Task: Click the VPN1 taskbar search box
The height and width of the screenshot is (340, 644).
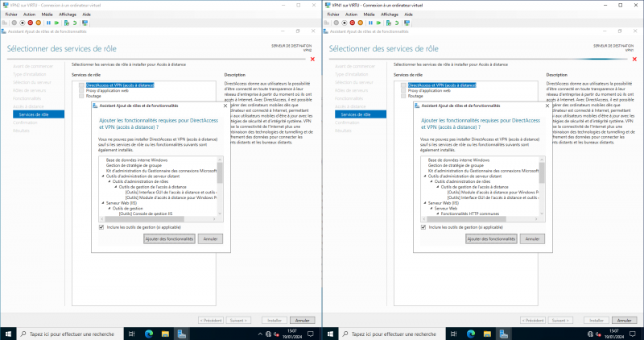Action: click(x=392, y=334)
